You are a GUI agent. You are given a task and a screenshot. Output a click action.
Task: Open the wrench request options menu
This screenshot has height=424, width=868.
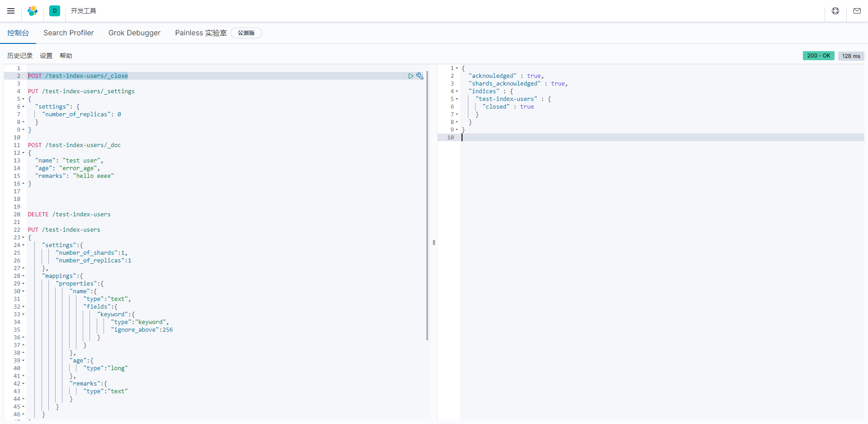(420, 76)
